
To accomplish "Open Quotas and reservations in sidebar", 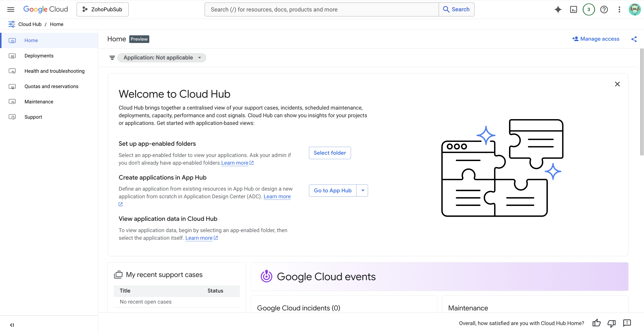I will (52, 86).
